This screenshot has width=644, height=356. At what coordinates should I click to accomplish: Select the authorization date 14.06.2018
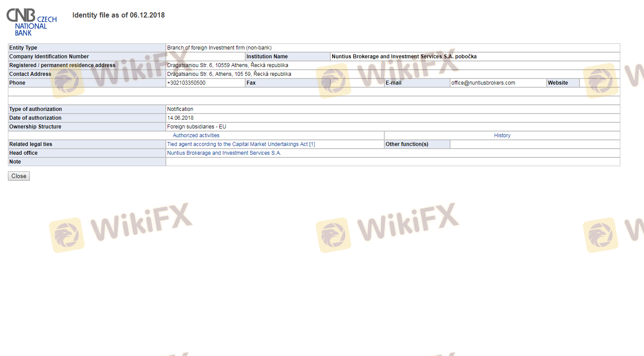click(180, 118)
